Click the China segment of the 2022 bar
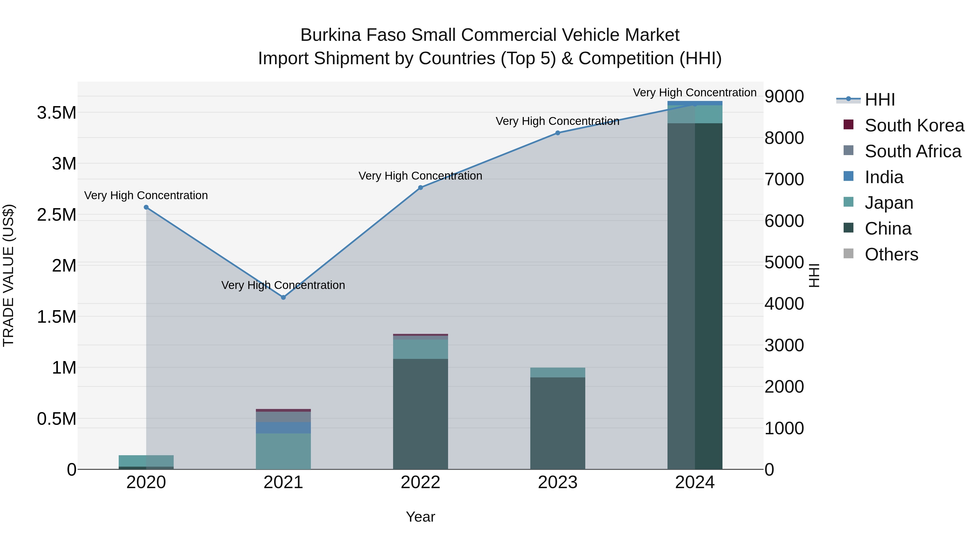 coord(420,414)
